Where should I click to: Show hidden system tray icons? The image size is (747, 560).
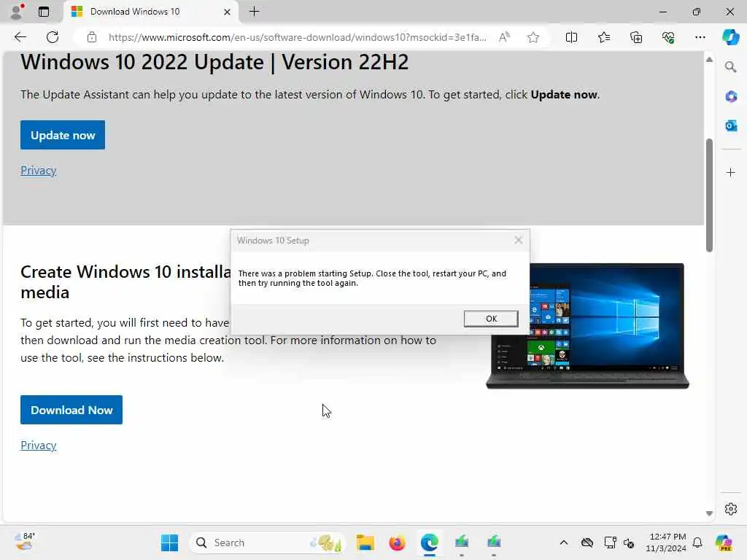pyautogui.click(x=564, y=542)
